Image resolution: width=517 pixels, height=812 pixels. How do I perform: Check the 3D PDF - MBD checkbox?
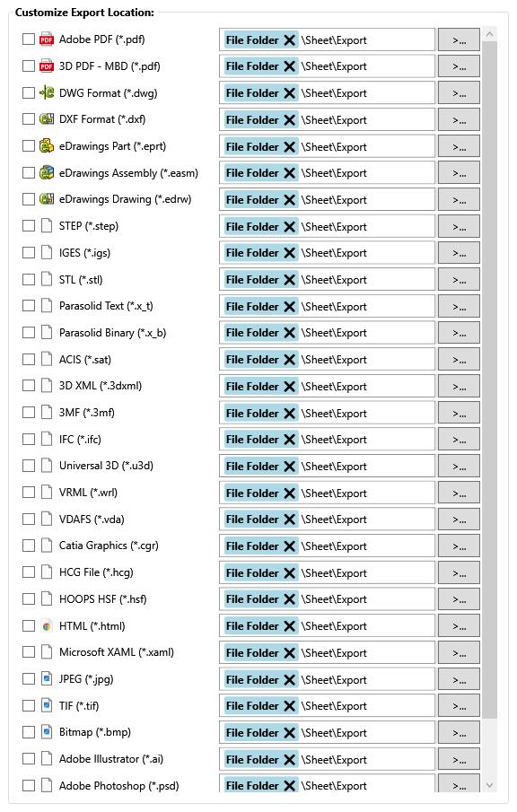pyautogui.click(x=29, y=65)
